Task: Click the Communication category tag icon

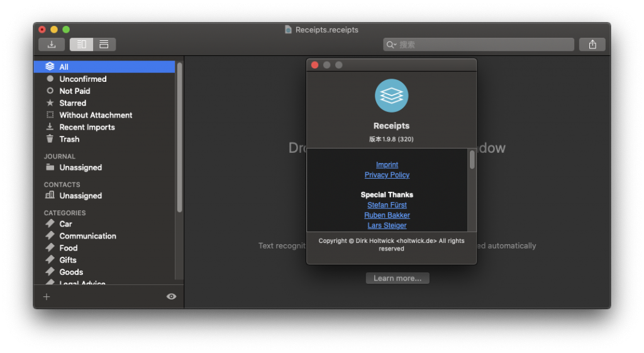Action: [50, 235]
